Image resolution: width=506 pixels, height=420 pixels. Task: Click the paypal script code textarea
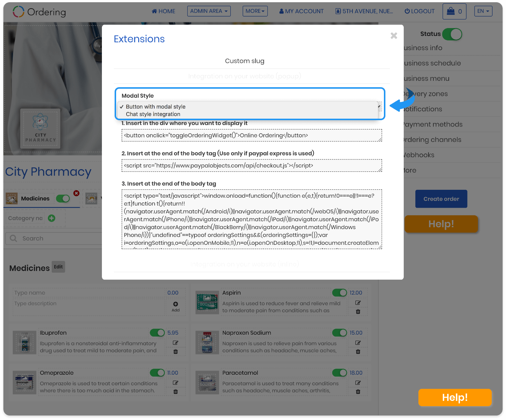tap(252, 165)
